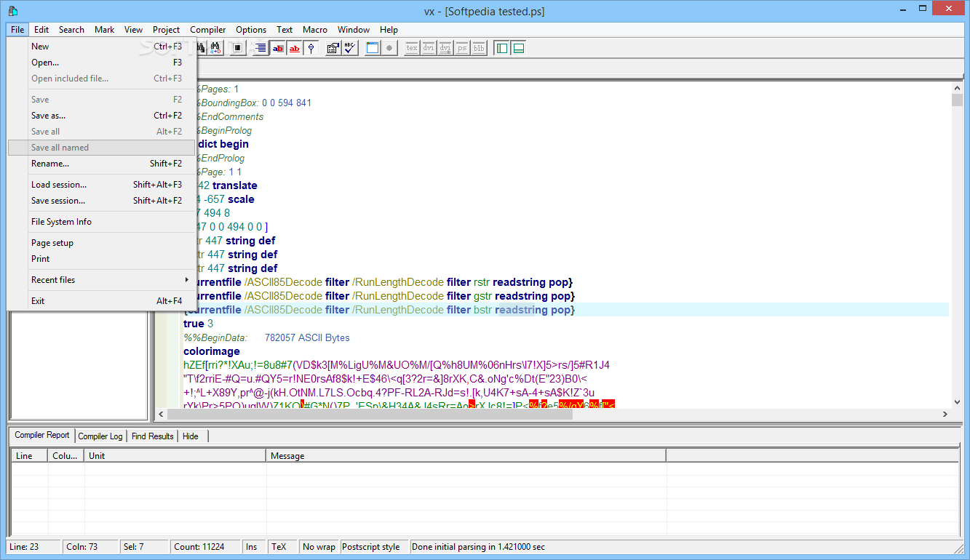Image resolution: width=970 pixels, height=560 pixels.
Task: Select Rename... in the File menu
Action: click(102, 164)
